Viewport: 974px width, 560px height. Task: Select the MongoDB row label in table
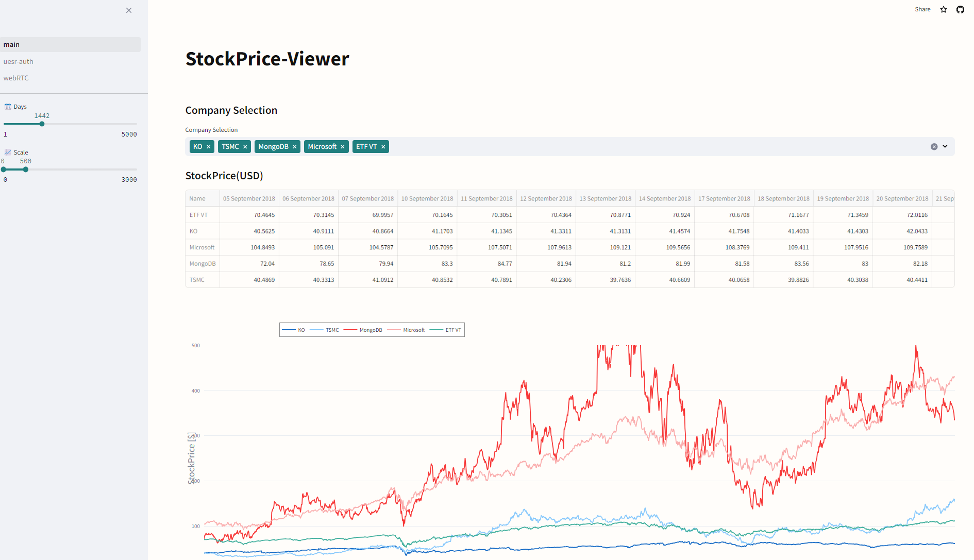coord(202,264)
